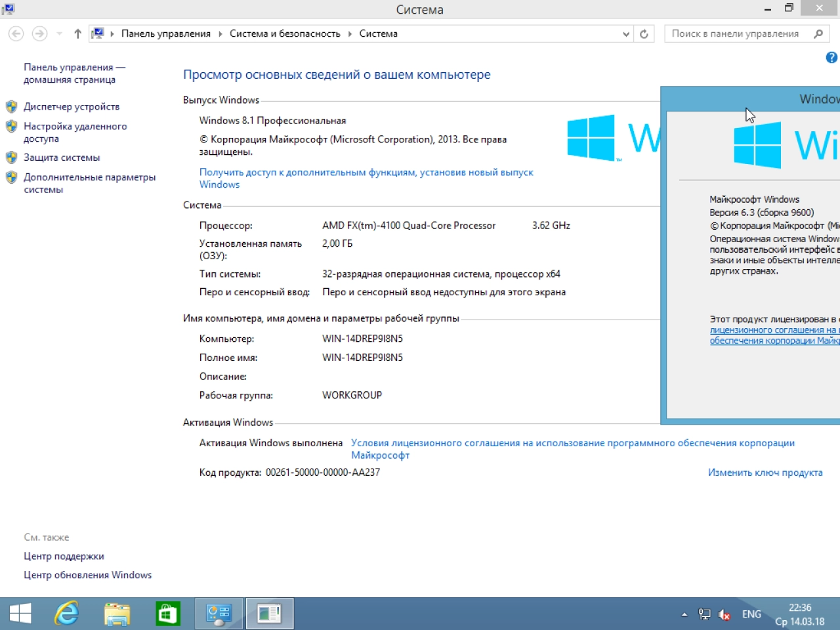Click shield icon by Дополнительные параметры системы

click(11, 177)
